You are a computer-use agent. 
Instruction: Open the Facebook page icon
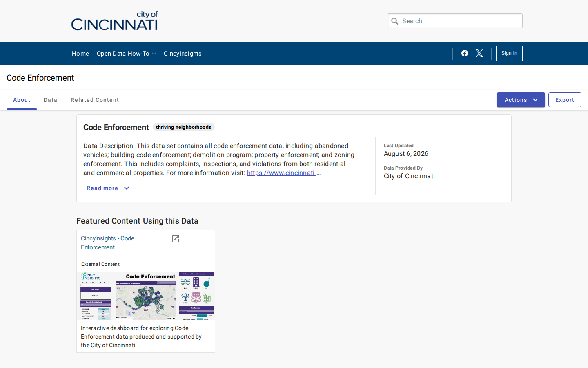[x=465, y=54]
